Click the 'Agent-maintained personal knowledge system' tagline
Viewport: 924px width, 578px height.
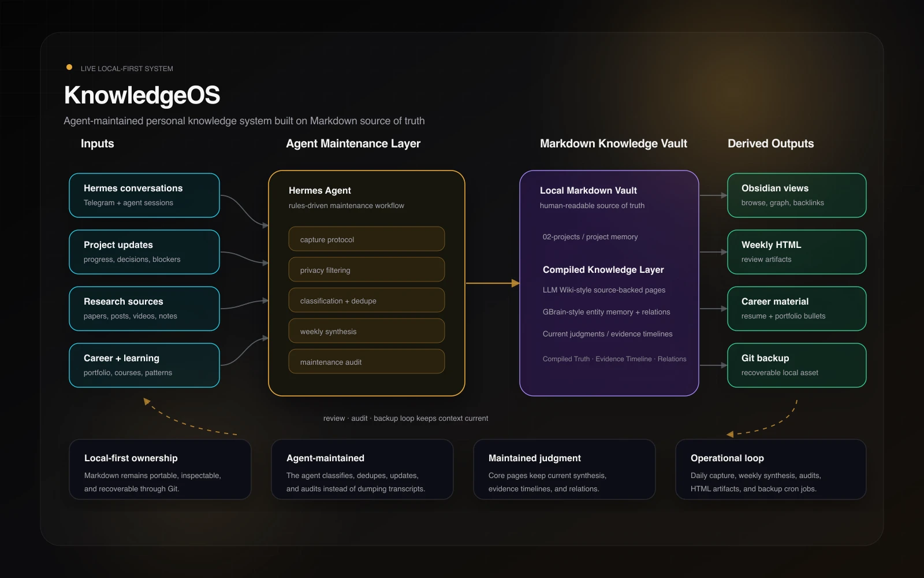coord(244,121)
